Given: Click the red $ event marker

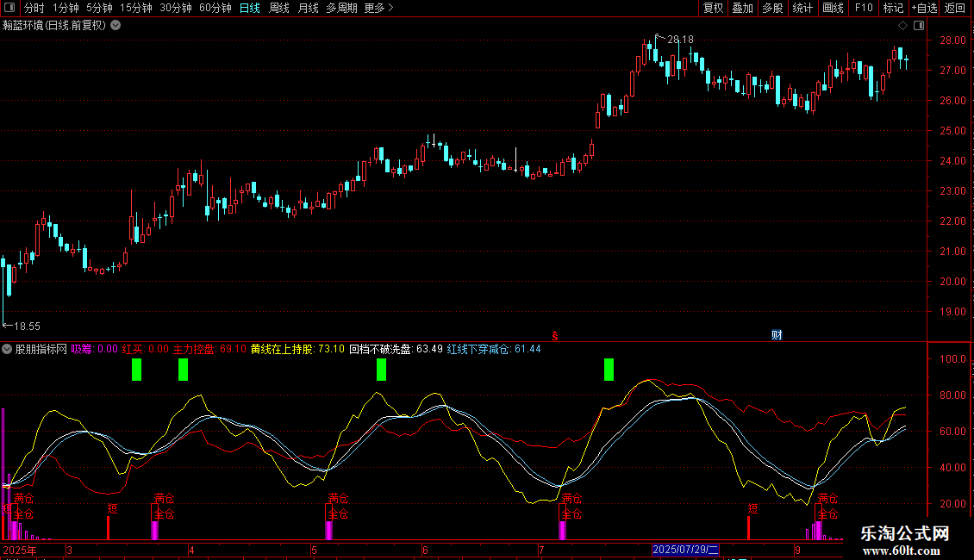Looking at the screenshot, I should [555, 336].
